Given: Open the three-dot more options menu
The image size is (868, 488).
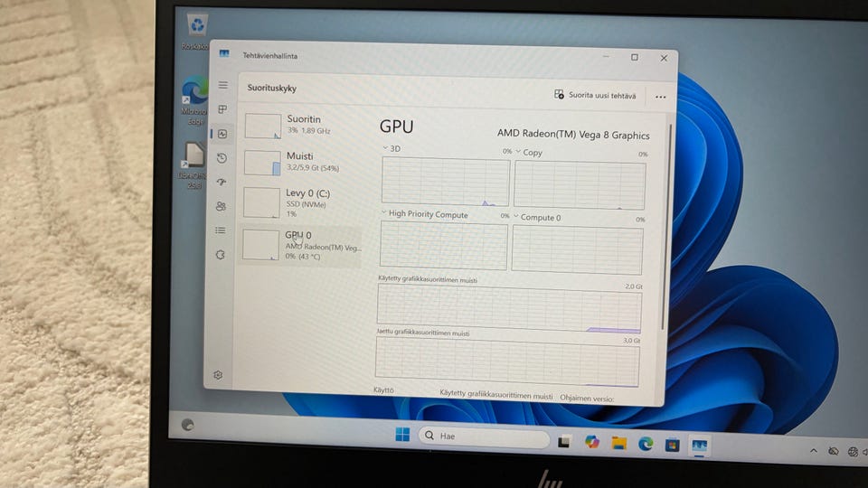Looking at the screenshot, I should (660, 97).
